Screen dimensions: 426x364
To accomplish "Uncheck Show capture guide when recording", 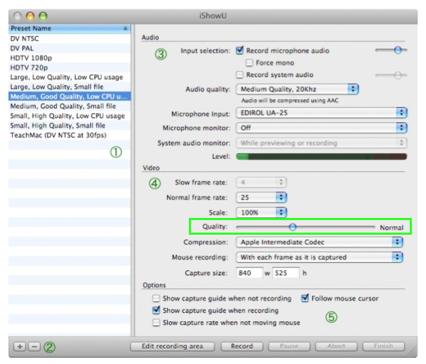I will [156, 310].
